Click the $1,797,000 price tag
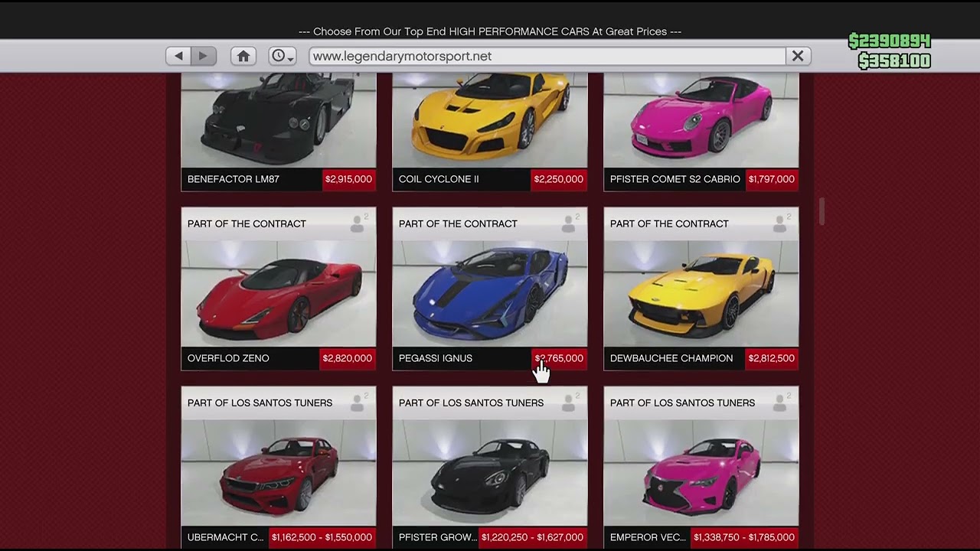This screenshot has width=980, height=551. [771, 179]
